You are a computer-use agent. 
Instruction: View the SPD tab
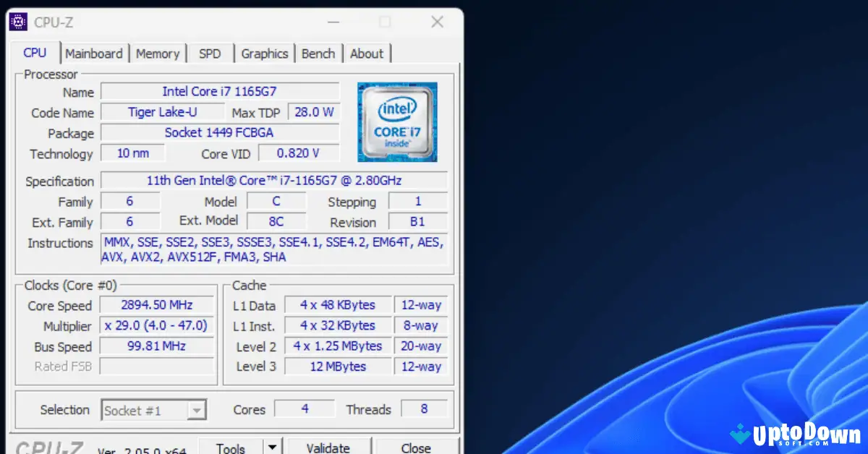tap(210, 53)
